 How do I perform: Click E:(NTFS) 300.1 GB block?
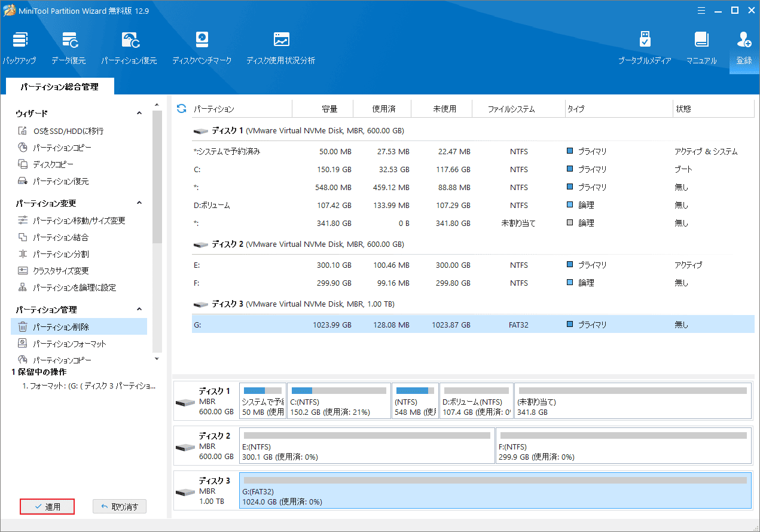tap(367, 446)
